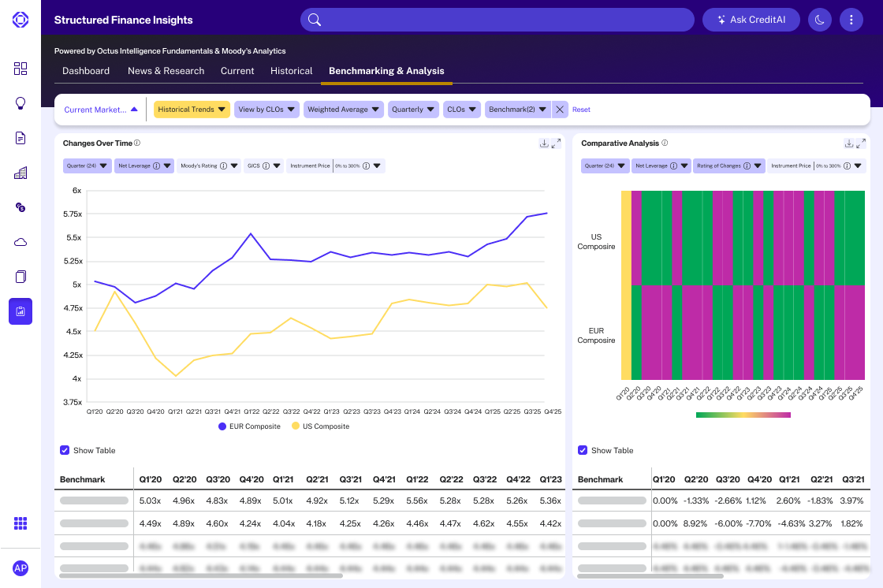Click the dashboard grid icon in the sidebar
This screenshot has height=588, width=883.
tap(20, 69)
